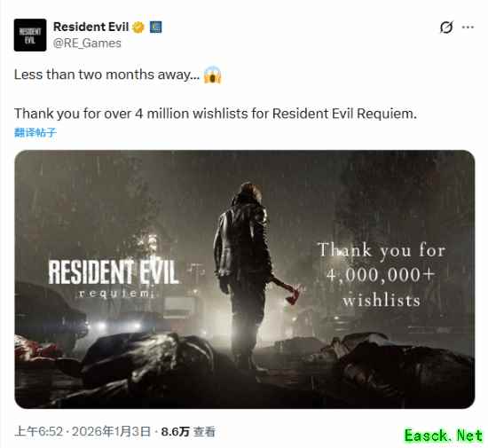Click the blue affiliate badge beside the name
Viewport: 488px width, 448px height.
coord(156,28)
